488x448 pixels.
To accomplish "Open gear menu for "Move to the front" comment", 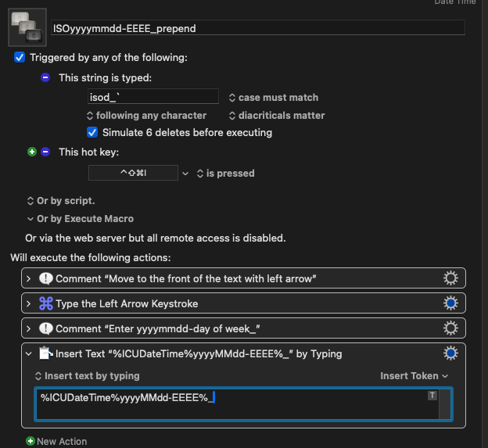I will pyautogui.click(x=450, y=278).
